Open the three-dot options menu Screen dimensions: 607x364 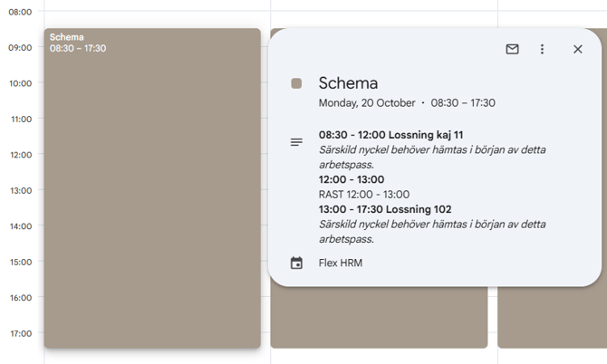coord(542,49)
